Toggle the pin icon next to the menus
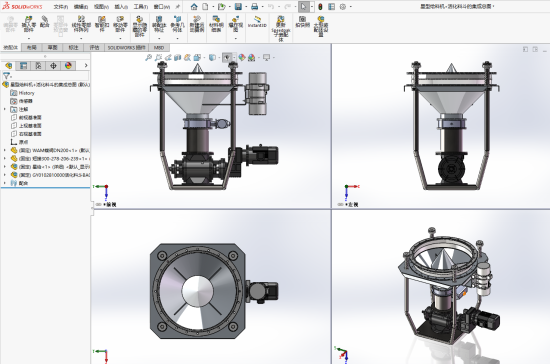The image size is (550, 364). click(x=178, y=7)
